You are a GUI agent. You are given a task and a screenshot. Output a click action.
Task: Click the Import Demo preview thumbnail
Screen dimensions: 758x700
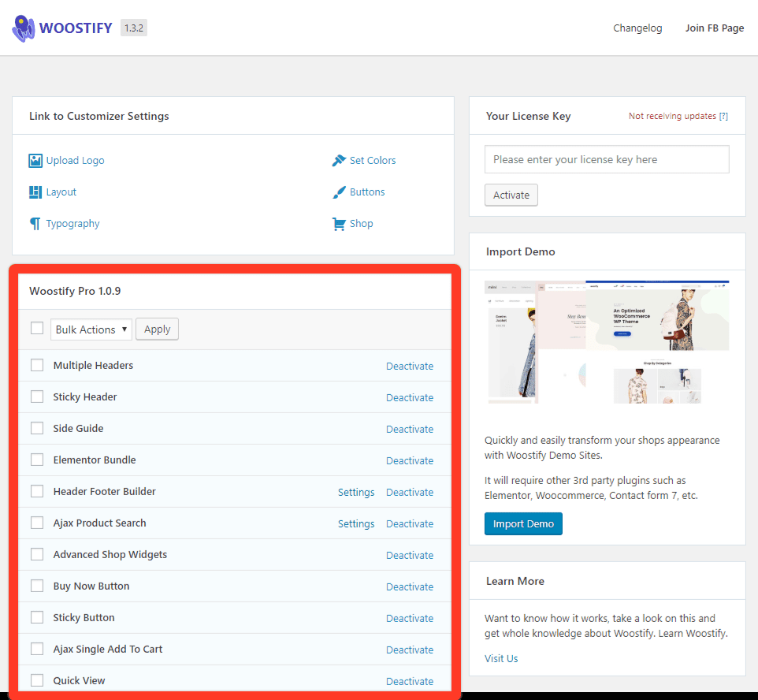[607, 341]
